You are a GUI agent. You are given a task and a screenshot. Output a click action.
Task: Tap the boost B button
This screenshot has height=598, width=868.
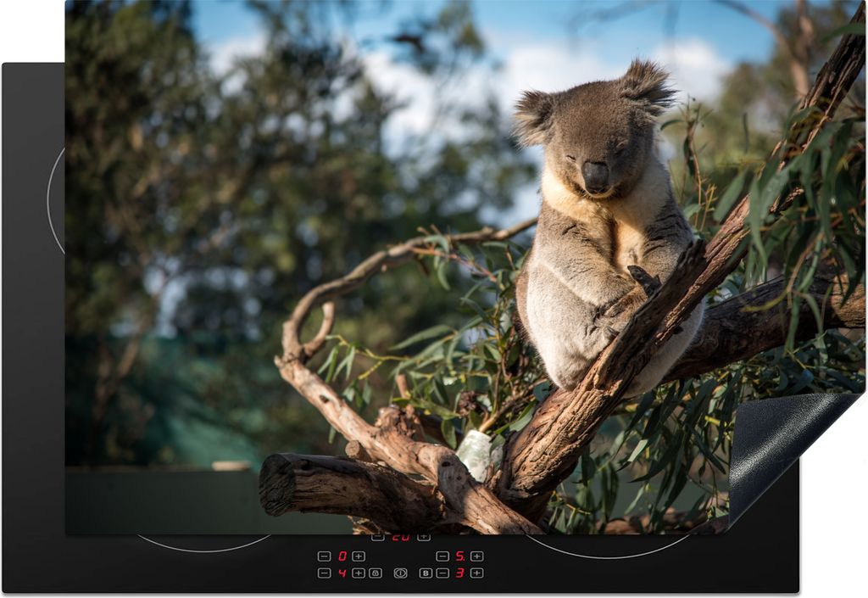(x=426, y=573)
